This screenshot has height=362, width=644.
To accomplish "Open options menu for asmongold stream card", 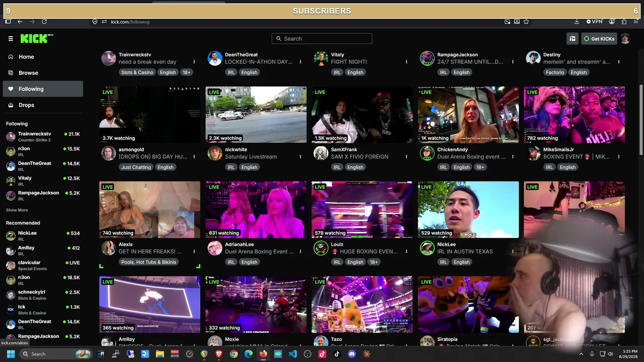I will pos(194,157).
